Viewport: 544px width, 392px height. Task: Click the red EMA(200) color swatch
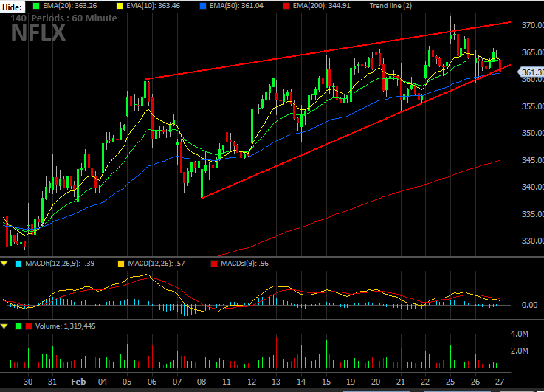pos(286,6)
